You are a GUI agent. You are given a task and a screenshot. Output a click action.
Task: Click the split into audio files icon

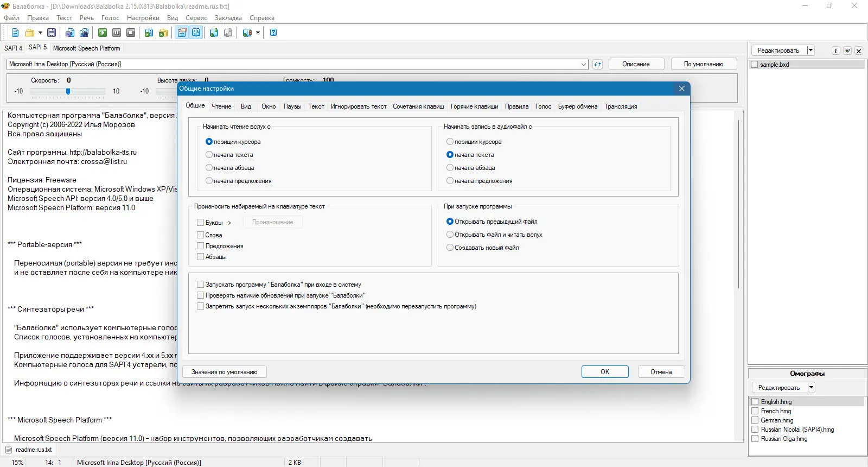pos(84,33)
